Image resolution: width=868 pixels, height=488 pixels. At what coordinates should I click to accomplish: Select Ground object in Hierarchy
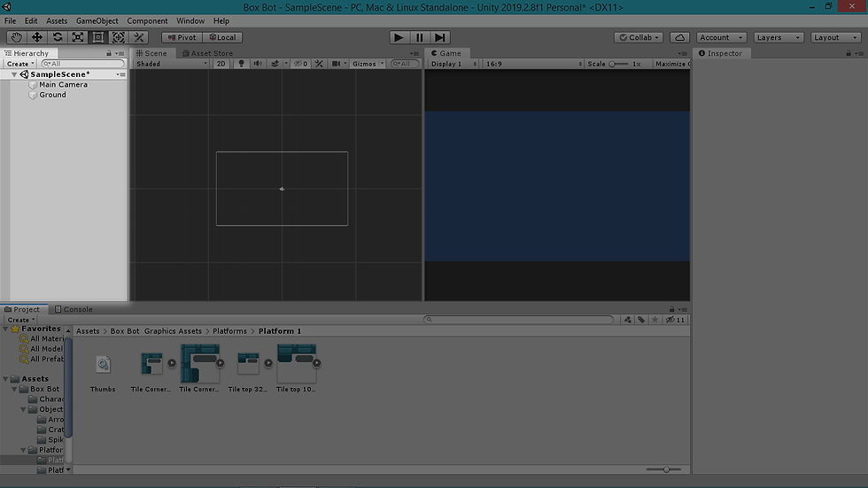coord(52,95)
